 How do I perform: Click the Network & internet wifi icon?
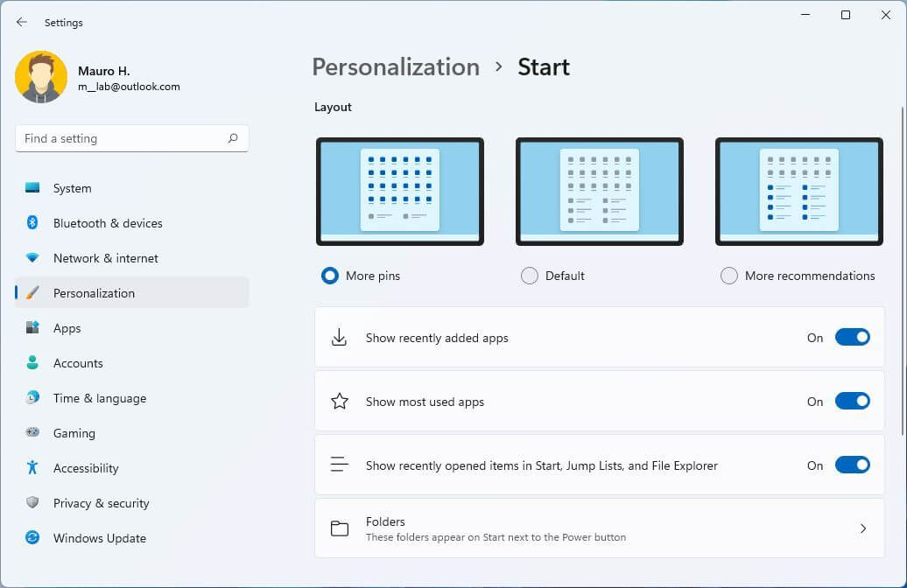(x=32, y=258)
